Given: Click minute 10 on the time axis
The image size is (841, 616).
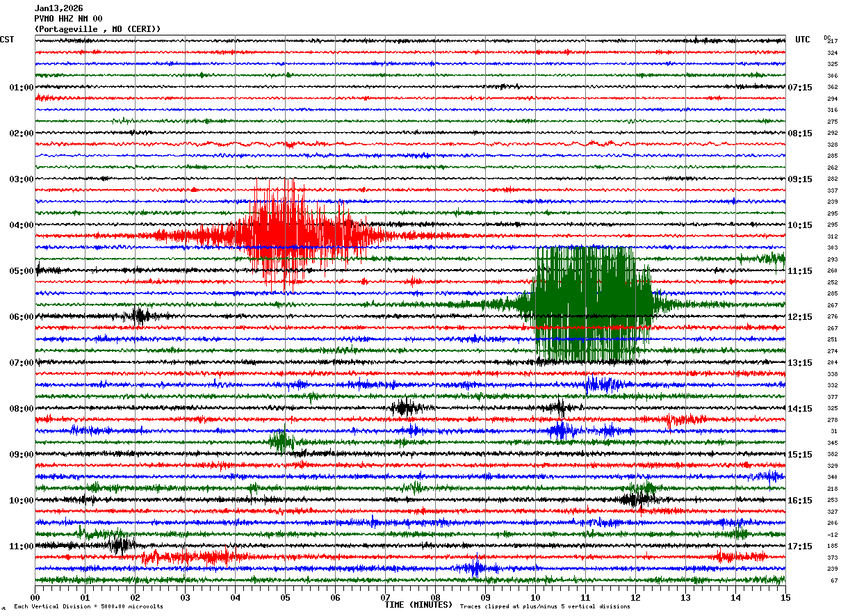Looking at the screenshot, I should click(535, 597).
